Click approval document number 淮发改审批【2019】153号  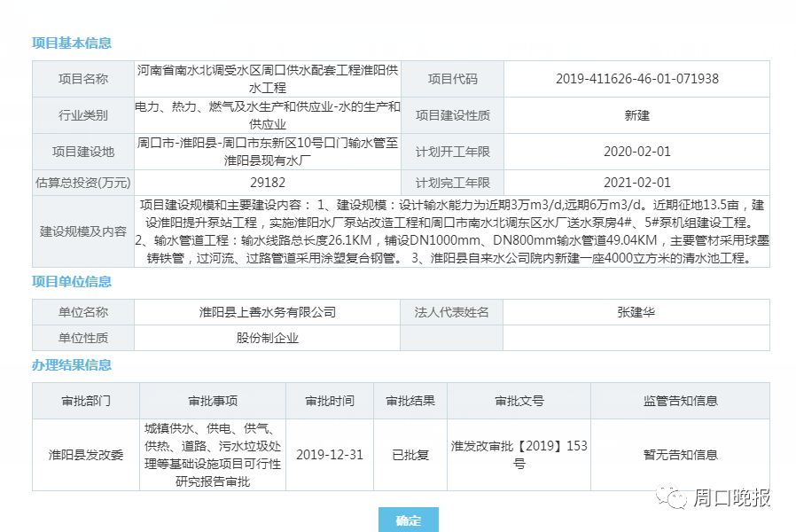[x=519, y=455]
